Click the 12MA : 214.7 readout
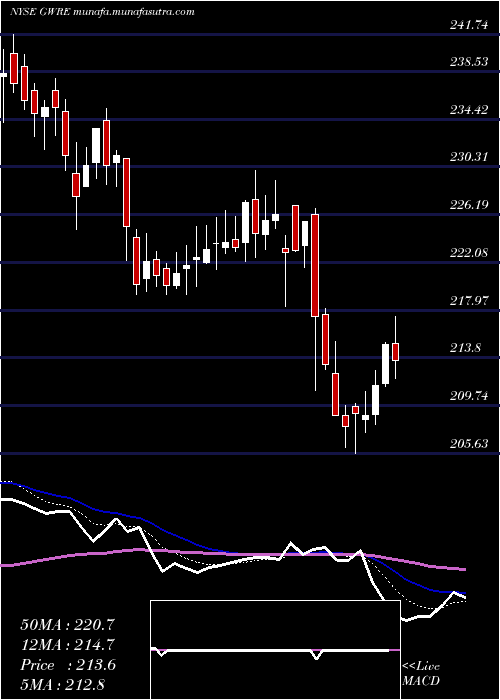The width and height of the screenshot is (500, 700). 67,645
